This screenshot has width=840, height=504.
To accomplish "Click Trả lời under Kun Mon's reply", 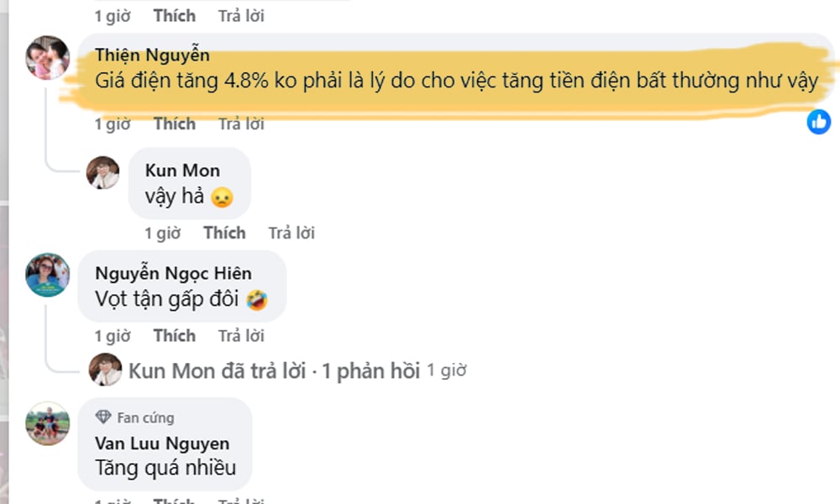I will [x=291, y=233].
